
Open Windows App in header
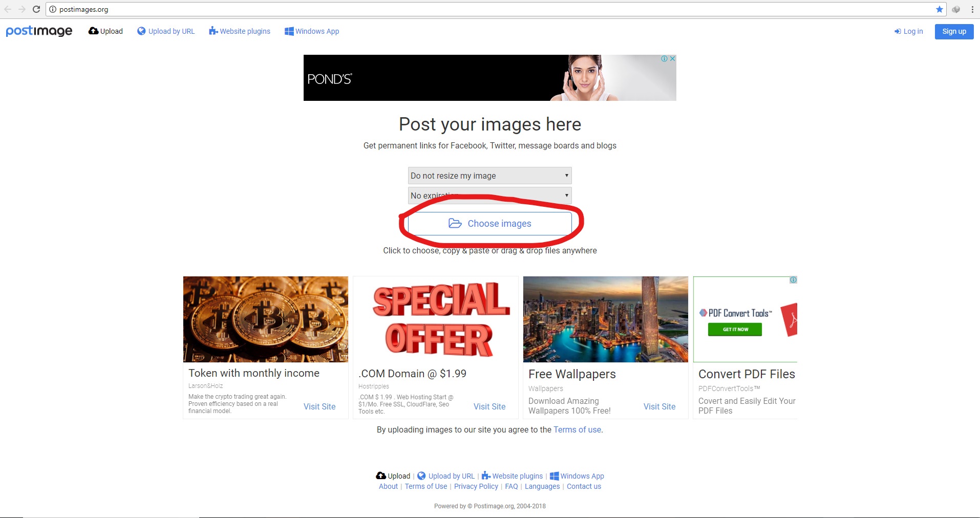(312, 31)
